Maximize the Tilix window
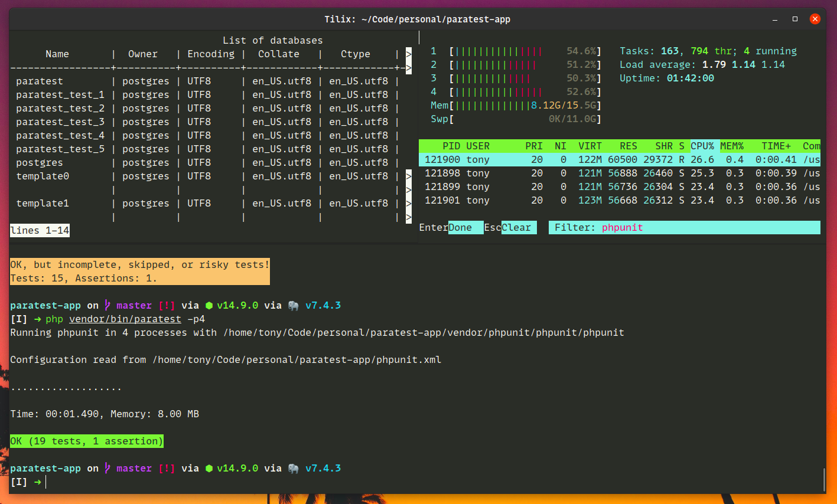This screenshot has width=837, height=504. 795,19
